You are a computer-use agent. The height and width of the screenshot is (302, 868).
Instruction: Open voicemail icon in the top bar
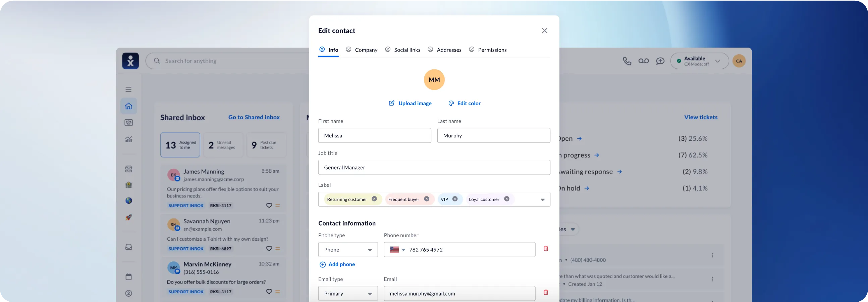click(644, 61)
